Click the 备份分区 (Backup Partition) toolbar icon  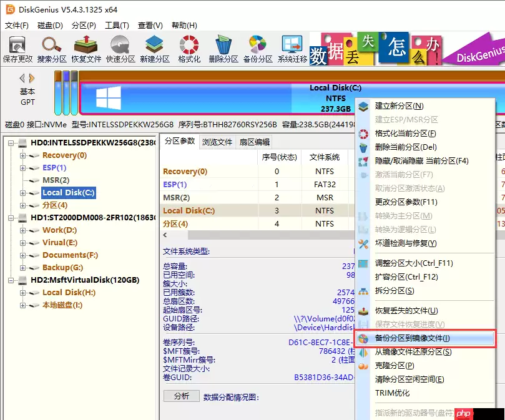tap(258, 49)
